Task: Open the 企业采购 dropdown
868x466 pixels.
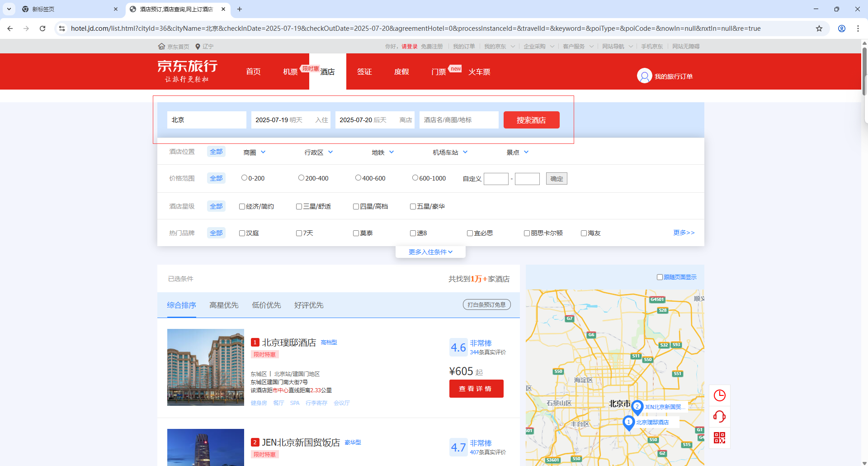Action: [x=539, y=46]
